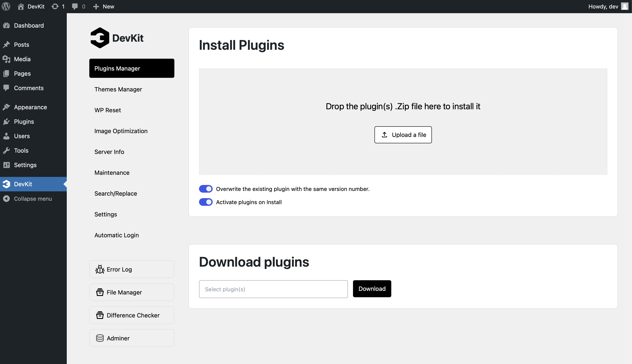Screen dimensions: 632x364
Task: Click the updates refresh icon
Action: click(x=55, y=7)
